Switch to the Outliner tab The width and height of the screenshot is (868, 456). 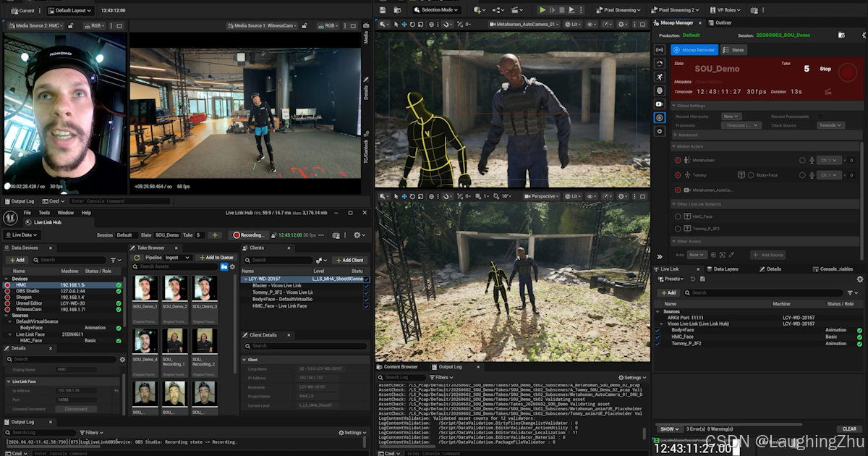(x=720, y=23)
